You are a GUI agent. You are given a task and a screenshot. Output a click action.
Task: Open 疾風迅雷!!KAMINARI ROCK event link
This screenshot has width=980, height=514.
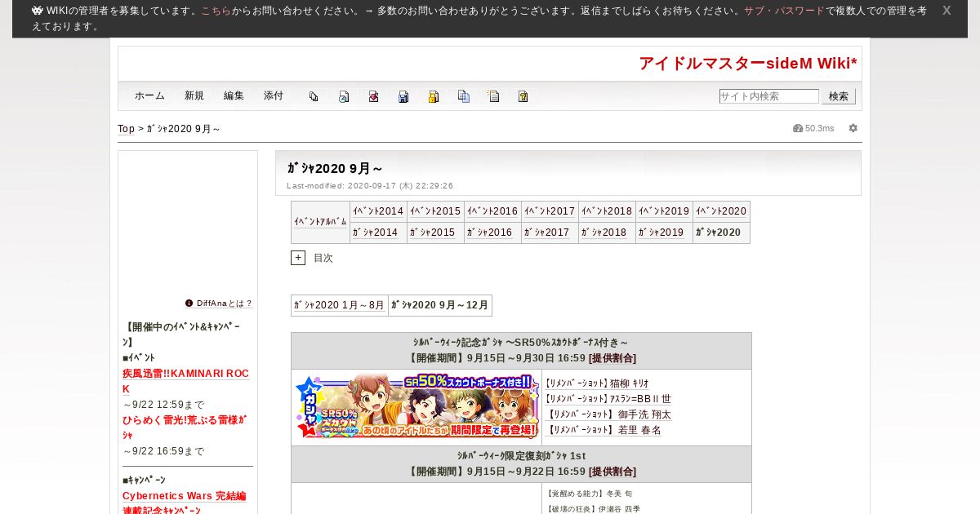click(x=185, y=381)
